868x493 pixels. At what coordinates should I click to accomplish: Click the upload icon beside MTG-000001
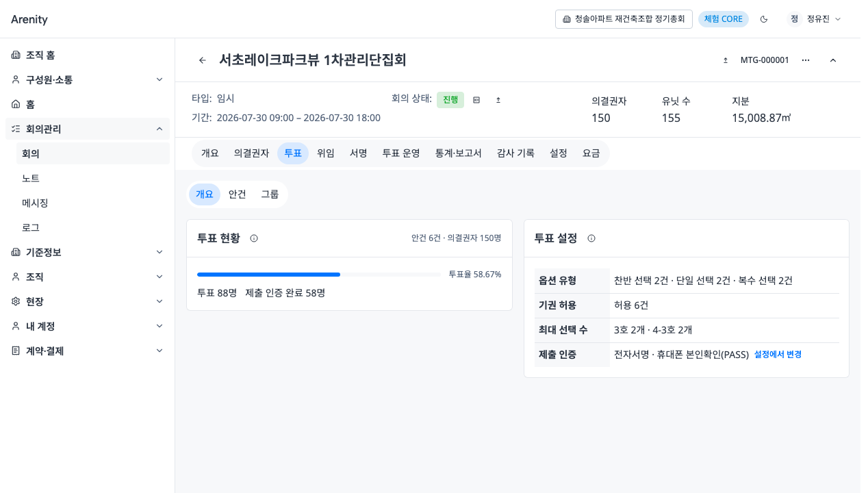tap(726, 60)
